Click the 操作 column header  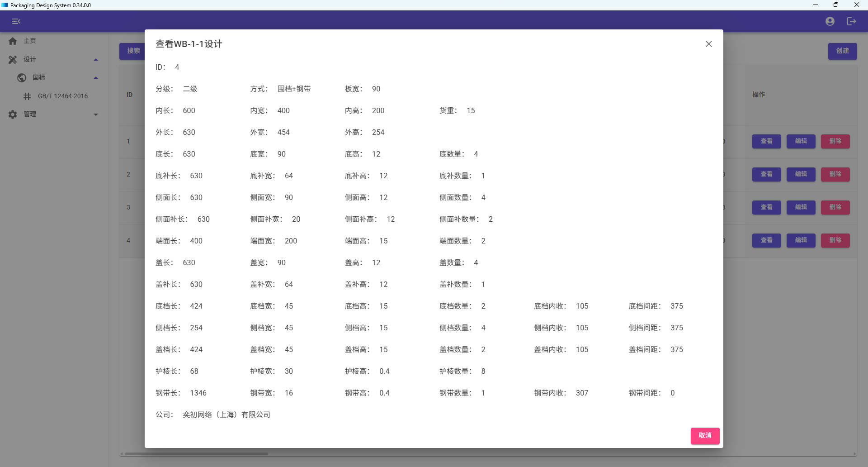pos(759,95)
